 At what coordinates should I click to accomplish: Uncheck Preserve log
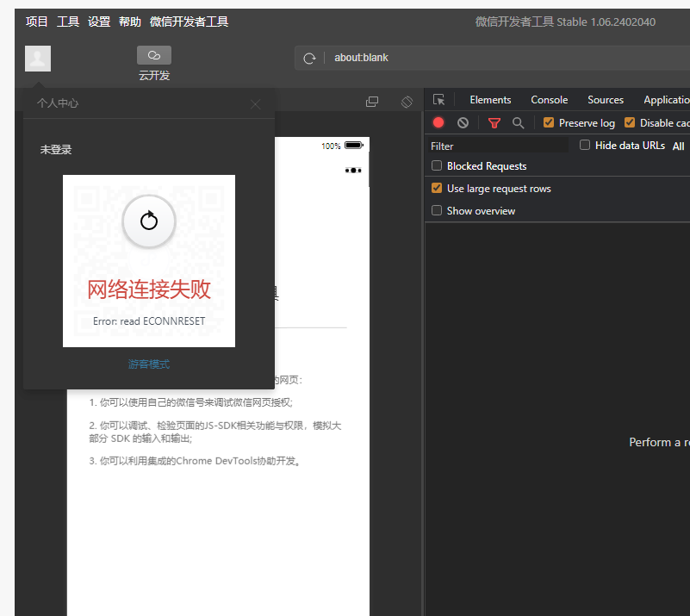point(549,122)
